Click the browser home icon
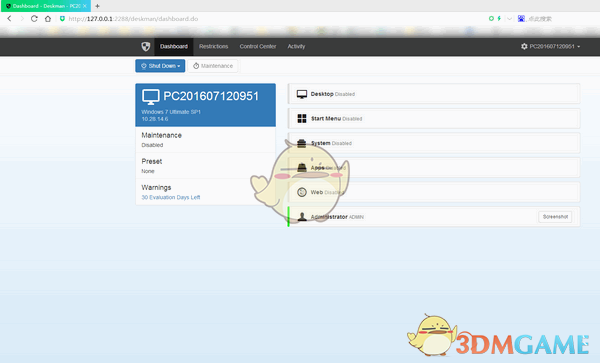This screenshot has width=600, height=363. tap(47, 18)
